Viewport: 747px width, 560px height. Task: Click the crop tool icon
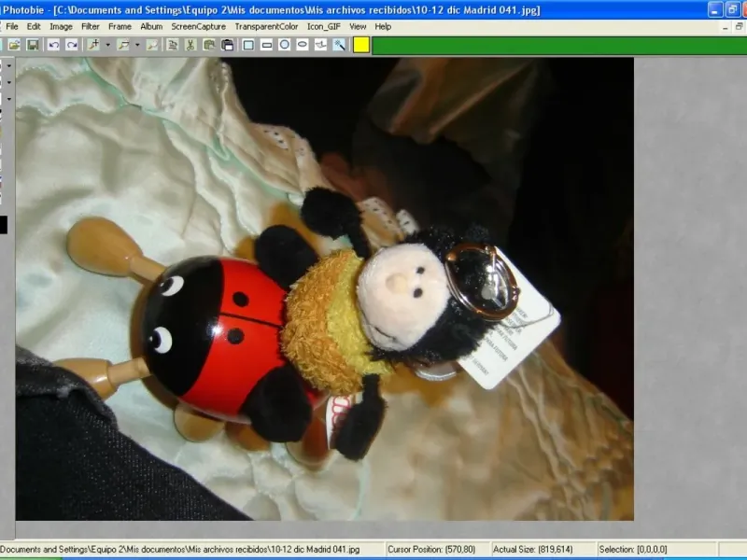coord(173,45)
